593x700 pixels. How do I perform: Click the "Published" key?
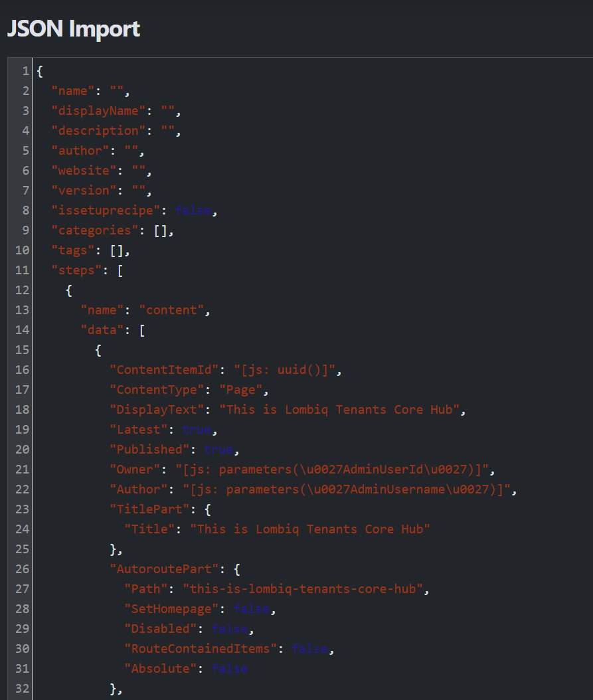click(x=149, y=450)
